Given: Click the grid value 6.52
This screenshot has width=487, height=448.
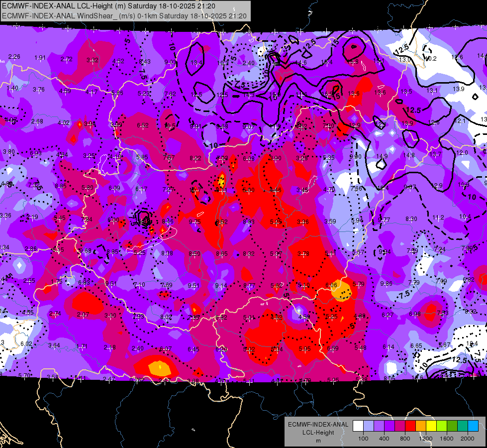Looking at the screenshot, I should click(x=143, y=125).
